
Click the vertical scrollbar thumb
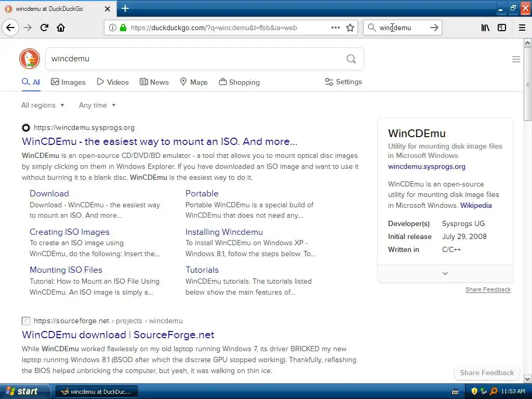[527, 84]
